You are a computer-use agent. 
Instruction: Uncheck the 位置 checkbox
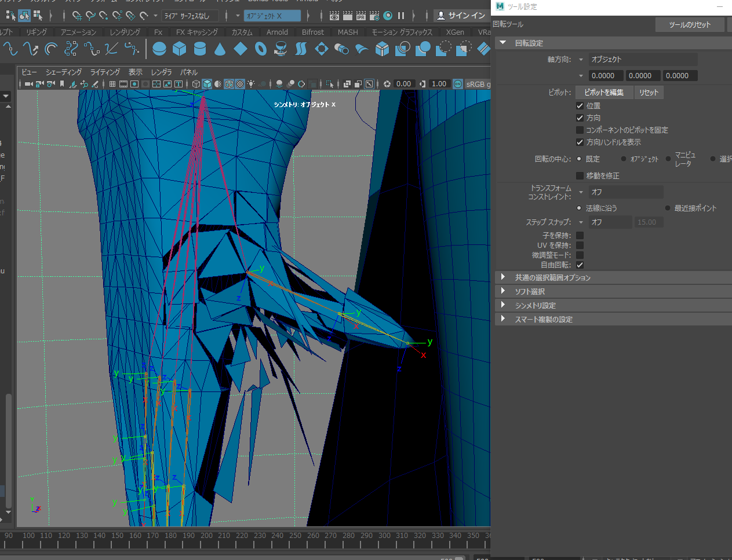coord(580,106)
